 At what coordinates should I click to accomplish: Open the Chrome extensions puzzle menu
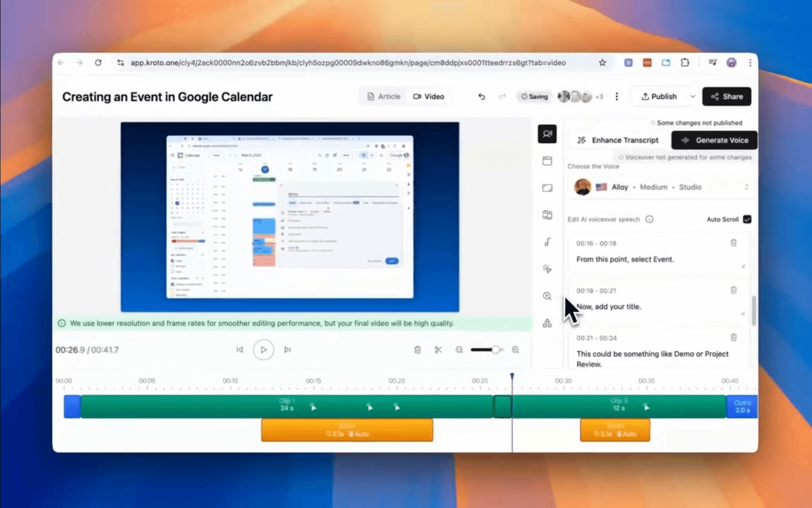click(x=685, y=62)
